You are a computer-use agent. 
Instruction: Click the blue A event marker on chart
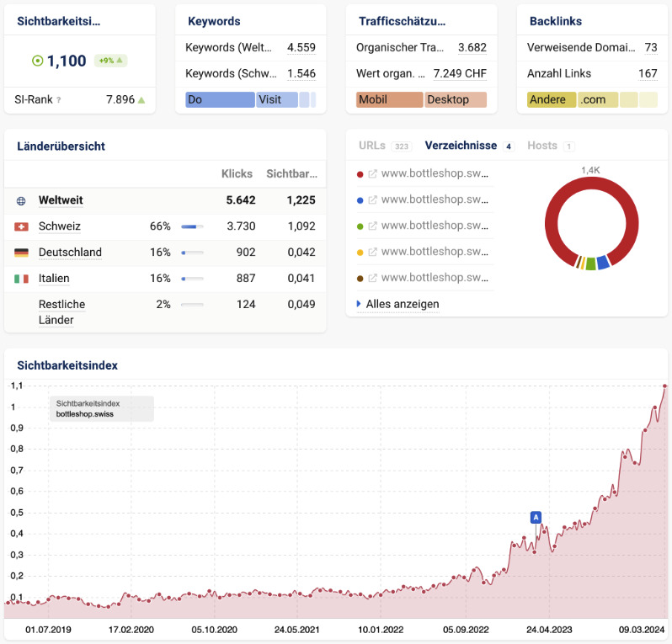coord(536,517)
